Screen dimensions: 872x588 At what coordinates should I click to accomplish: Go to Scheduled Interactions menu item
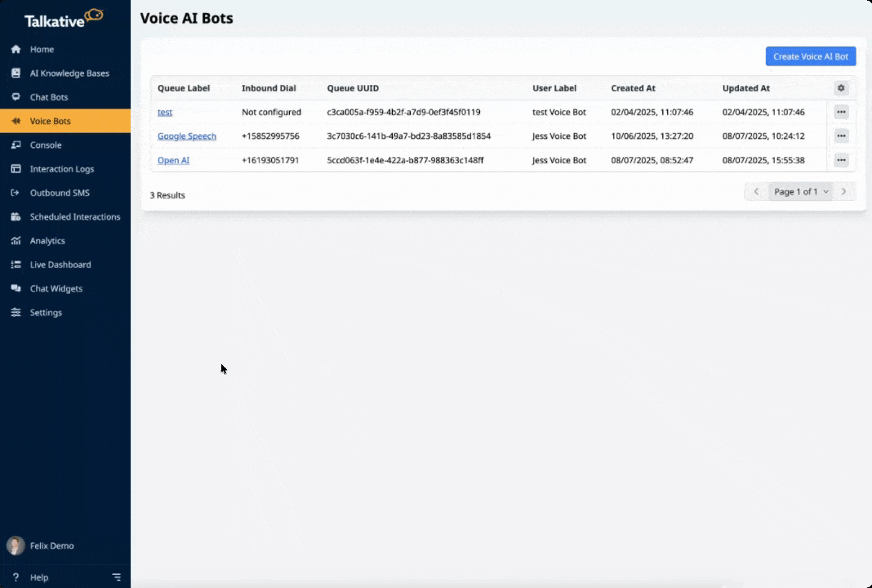pos(74,217)
